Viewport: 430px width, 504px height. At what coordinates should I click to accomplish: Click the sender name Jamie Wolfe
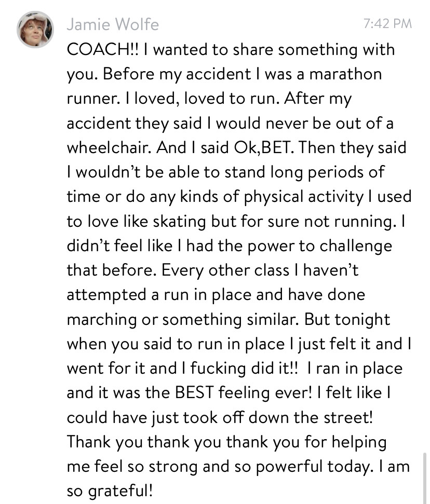click(113, 24)
